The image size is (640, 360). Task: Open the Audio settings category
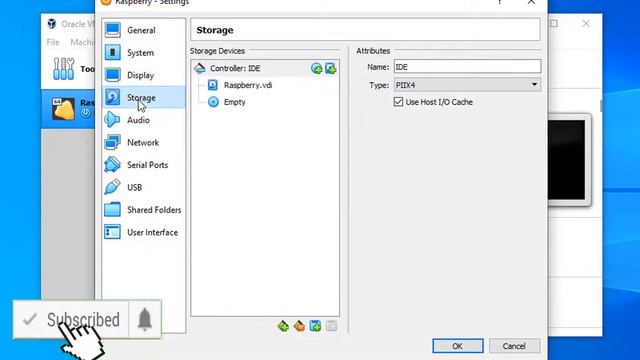(143, 120)
